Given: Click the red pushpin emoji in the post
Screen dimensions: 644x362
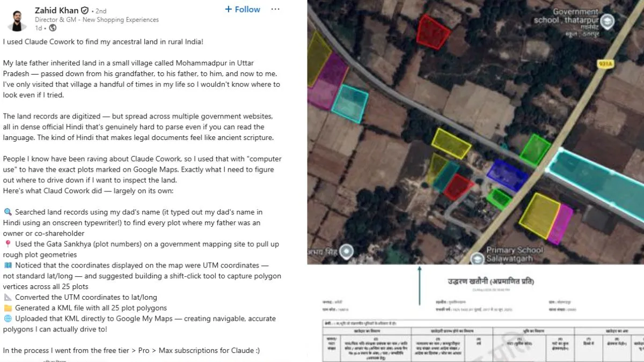Looking at the screenshot, I should pos(8,244).
